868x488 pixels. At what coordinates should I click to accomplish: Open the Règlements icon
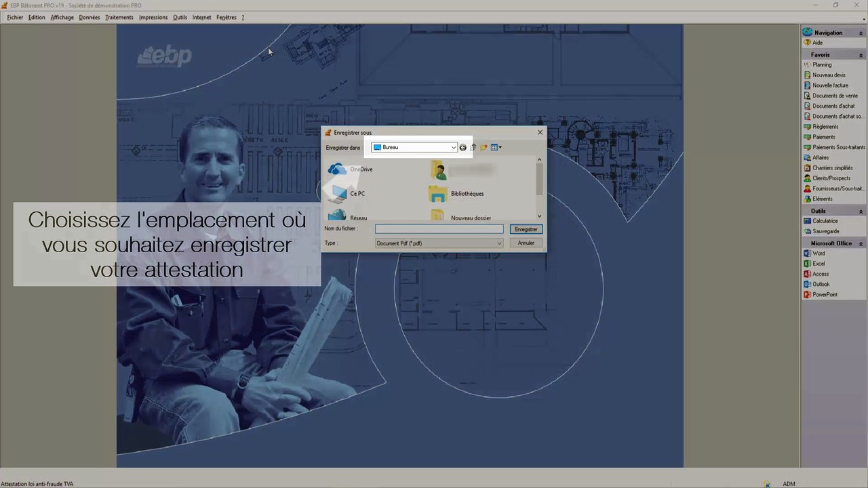coord(807,127)
